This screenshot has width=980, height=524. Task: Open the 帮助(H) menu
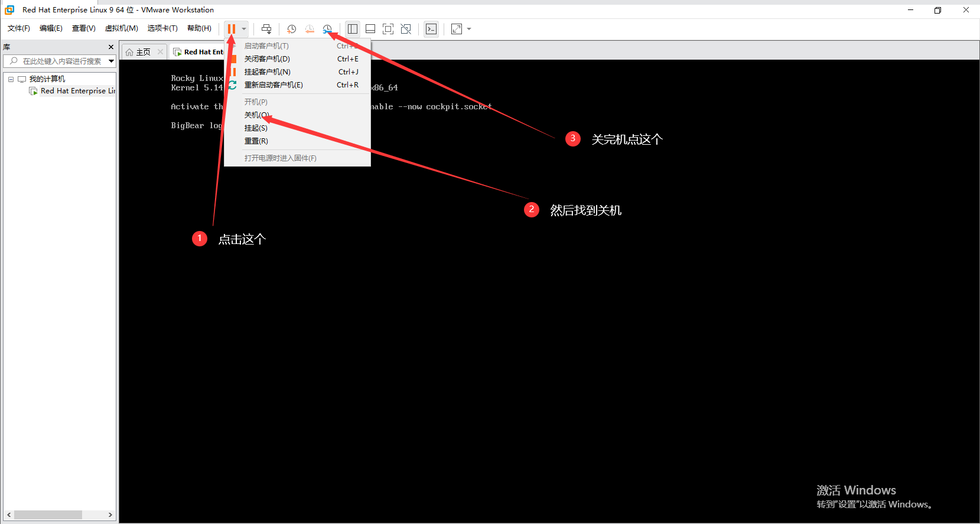(199, 28)
